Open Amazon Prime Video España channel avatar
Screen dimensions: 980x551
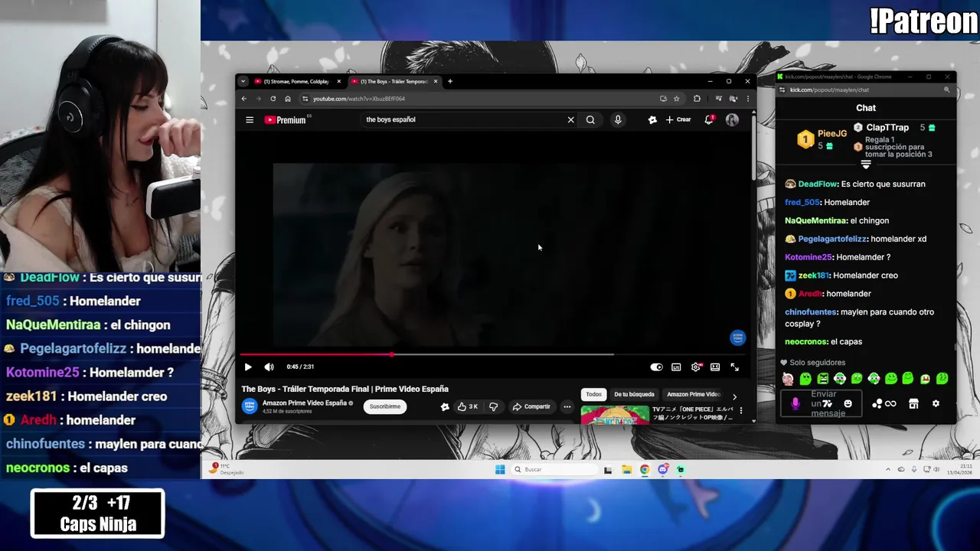click(x=250, y=406)
